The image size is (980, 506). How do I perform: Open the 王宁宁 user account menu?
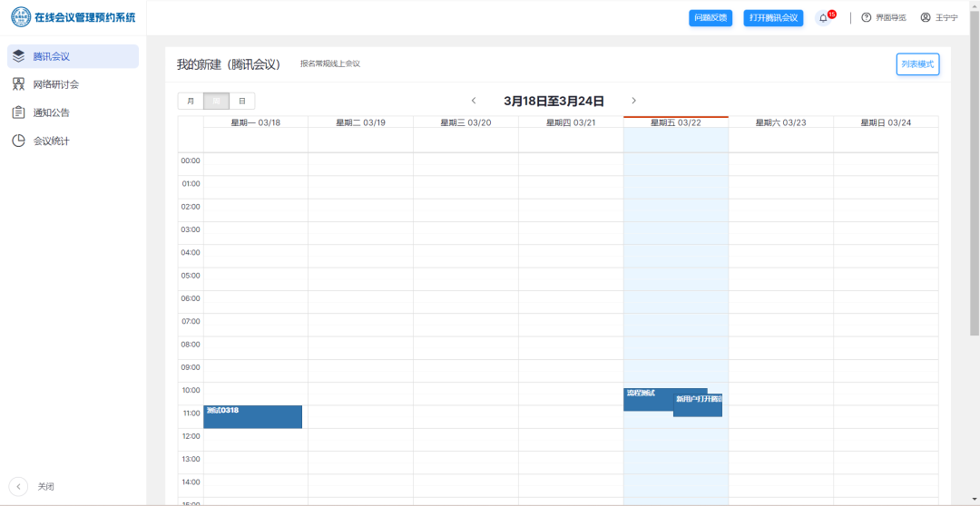tap(939, 18)
